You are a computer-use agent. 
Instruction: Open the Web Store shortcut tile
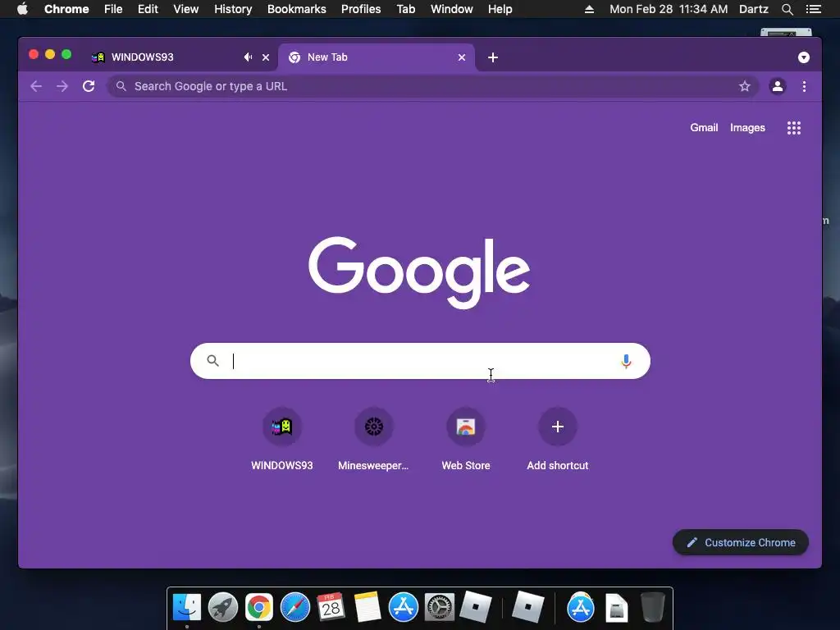(x=466, y=439)
